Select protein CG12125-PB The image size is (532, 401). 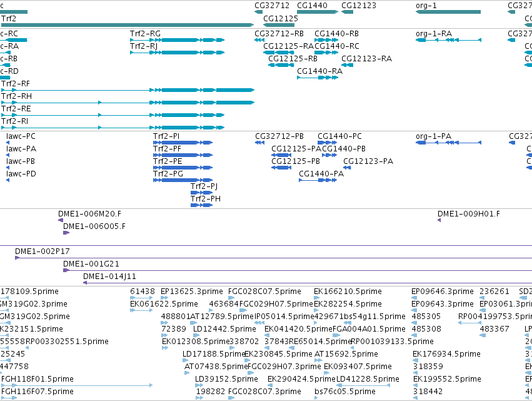[x=281, y=168]
